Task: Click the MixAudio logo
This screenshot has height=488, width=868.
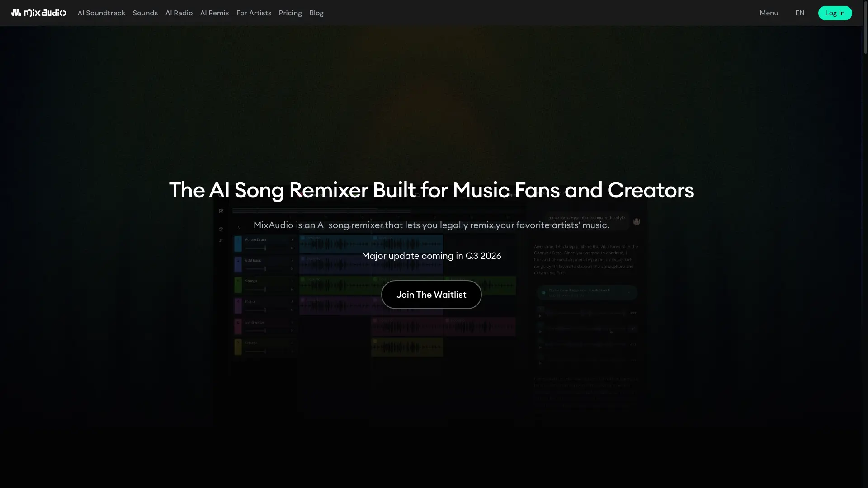Action: click(x=38, y=13)
